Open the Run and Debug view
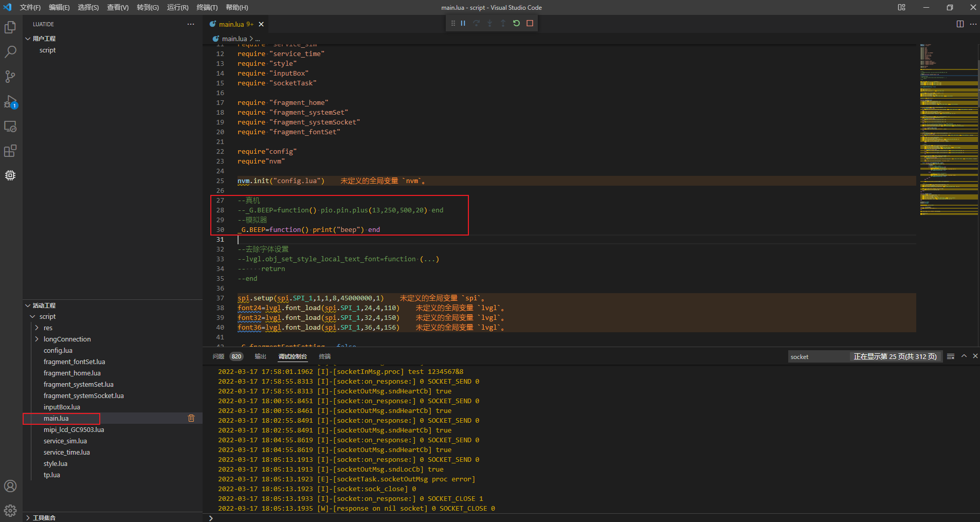The image size is (980, 522). pyautogui.click(x=10, y=101)
